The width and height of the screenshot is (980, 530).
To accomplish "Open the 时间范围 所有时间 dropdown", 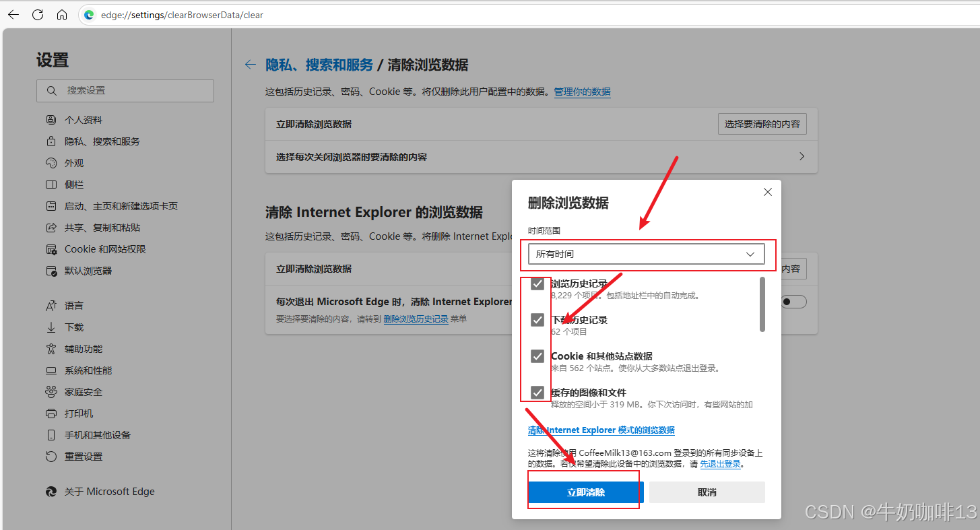I will click(647, 254).
